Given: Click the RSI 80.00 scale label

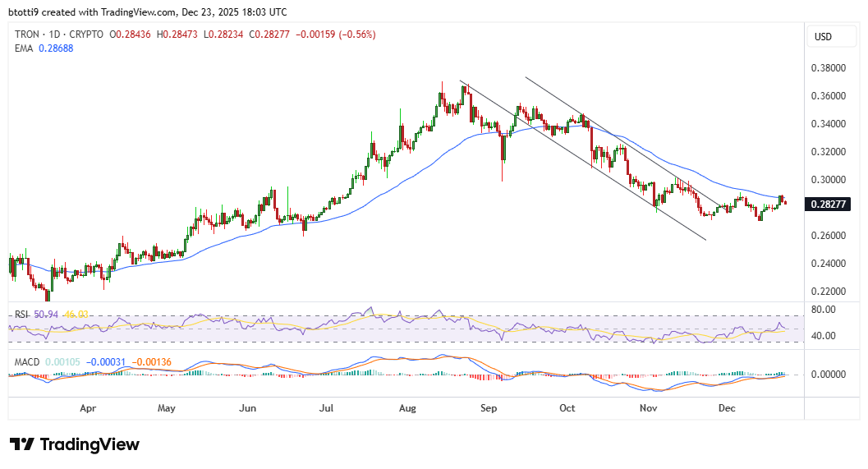Looking at the screenshot, I should pos(824,310).
